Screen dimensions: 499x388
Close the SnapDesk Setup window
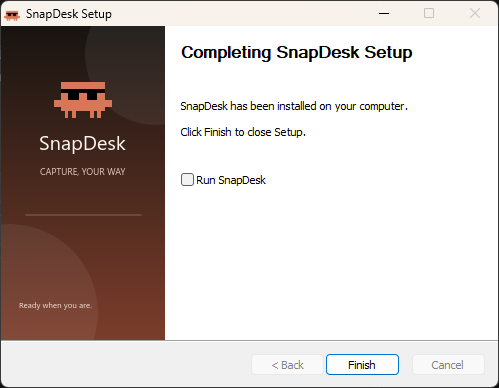[475, 14]
